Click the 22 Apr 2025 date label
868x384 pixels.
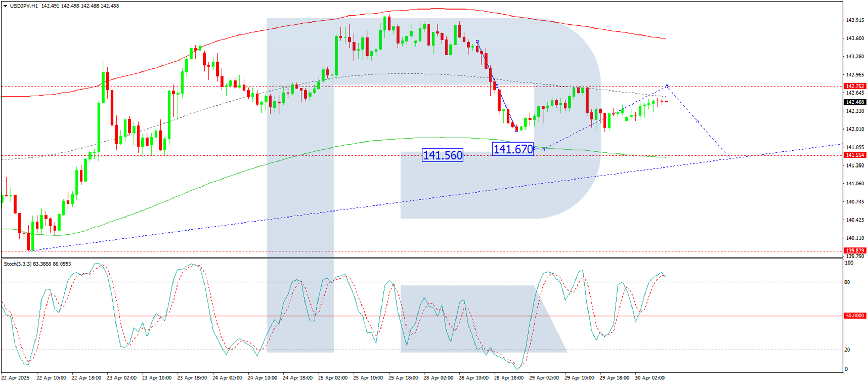click(x=15, y=378)
